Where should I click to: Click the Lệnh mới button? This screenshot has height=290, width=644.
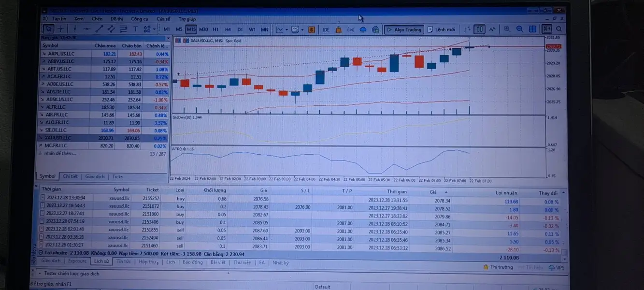tap(441, 29)
